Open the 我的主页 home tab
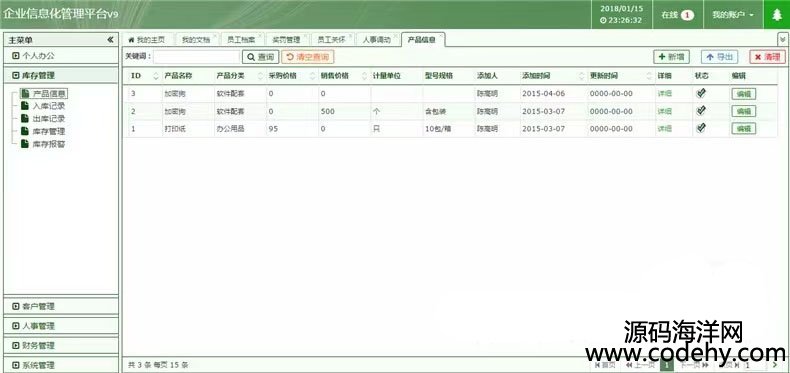 (147, 39)
